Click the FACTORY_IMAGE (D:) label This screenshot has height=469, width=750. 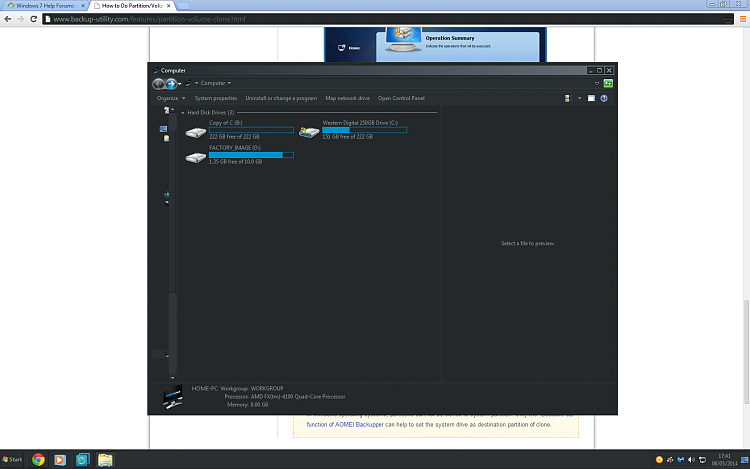pos(235,148)
